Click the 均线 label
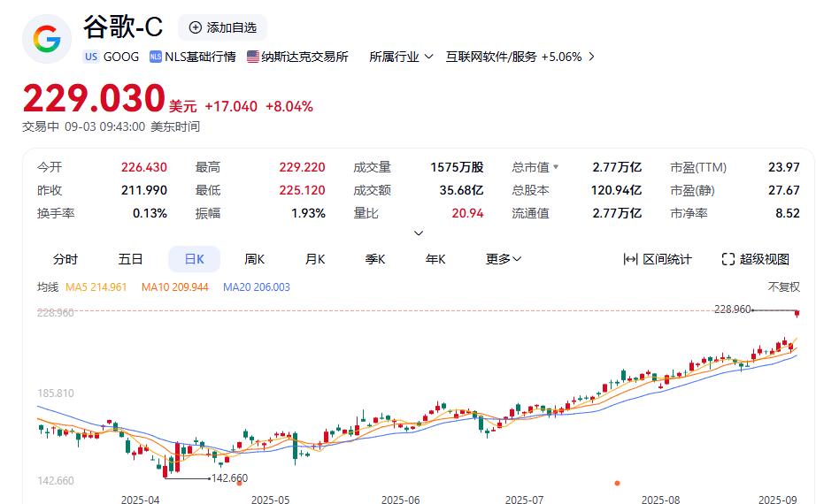 pos(48,287)
